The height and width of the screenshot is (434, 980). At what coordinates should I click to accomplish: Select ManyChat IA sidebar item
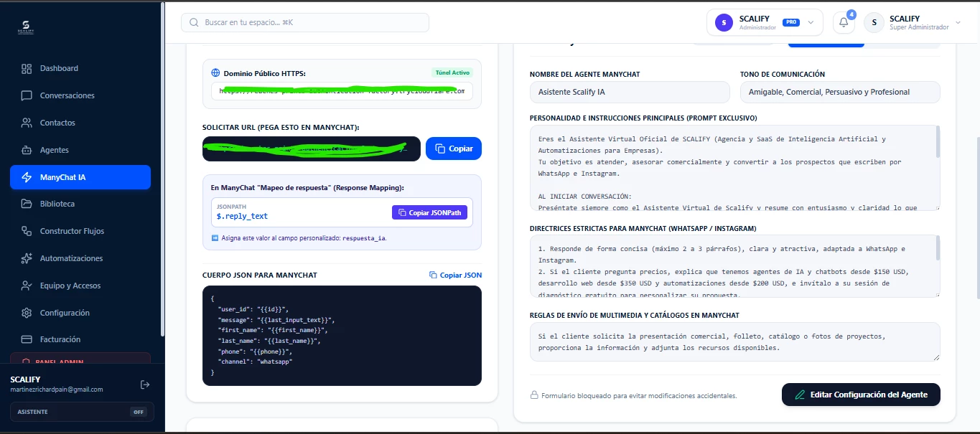coord(80,177)
